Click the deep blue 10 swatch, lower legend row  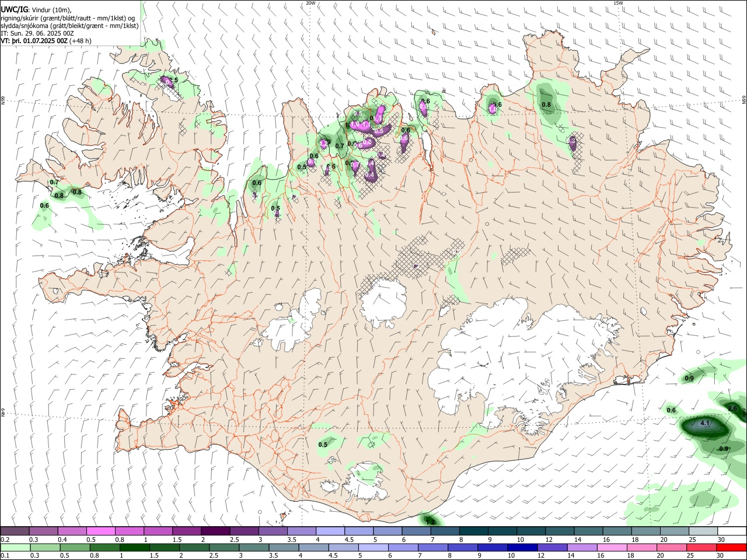point(521,547)
